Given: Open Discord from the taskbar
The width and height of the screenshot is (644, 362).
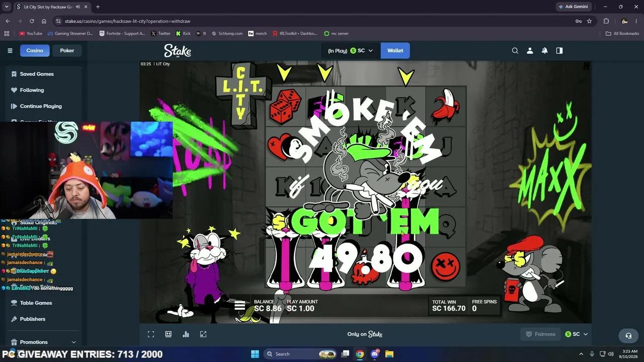Looking at the screenshot, I should coord(374,354).
